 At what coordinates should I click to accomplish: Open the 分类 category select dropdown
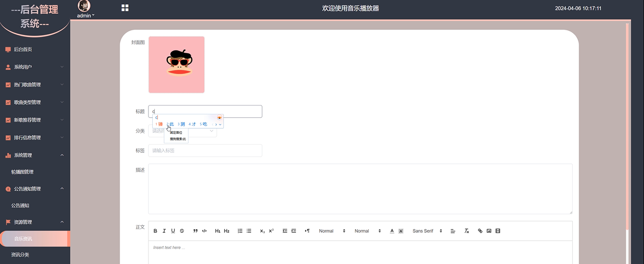point(183,131)
